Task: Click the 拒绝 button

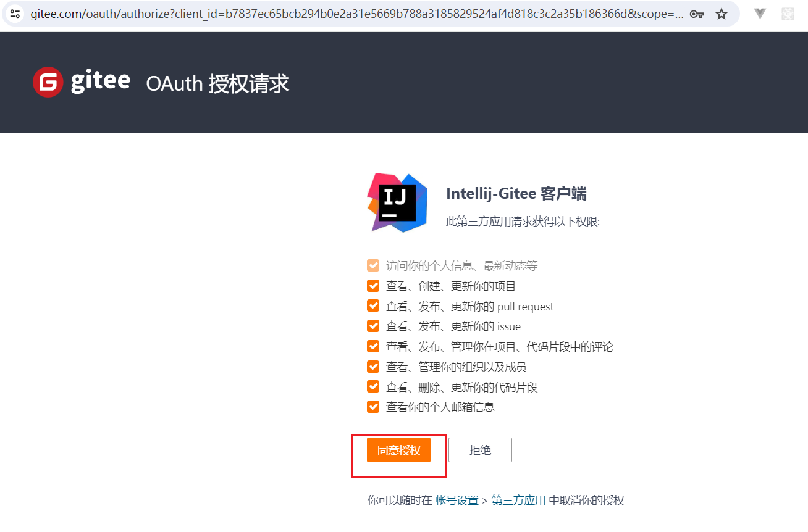Action: tap(480, 450)
